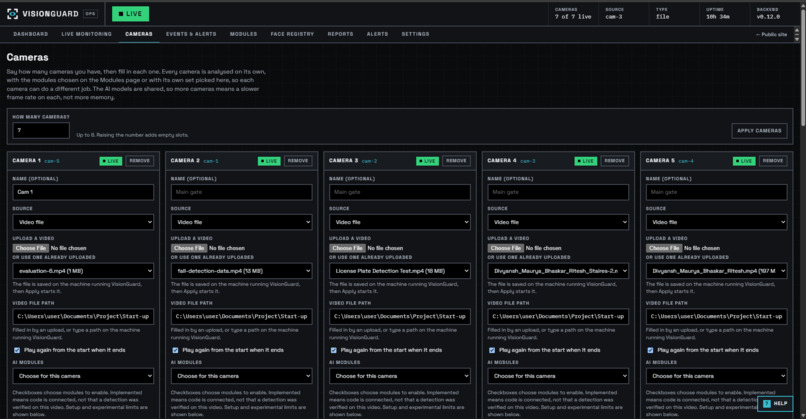Image resolution: width=806 pixels, height=419 pixels.
Task: Open the License Plate Detection Test.mp4 dropdown
Action: (x=399, y=270)
